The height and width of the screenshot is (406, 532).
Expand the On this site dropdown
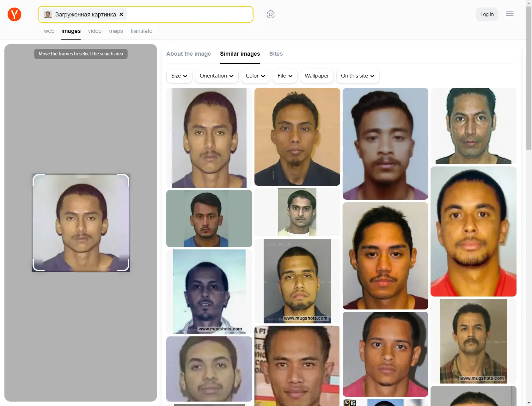pyautogui.click(x=358, y=76)
